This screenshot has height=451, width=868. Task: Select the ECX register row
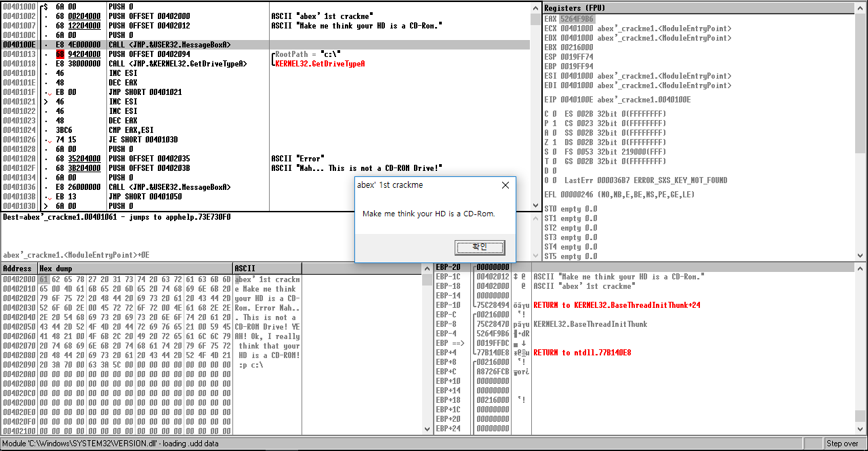coord(638,28)
